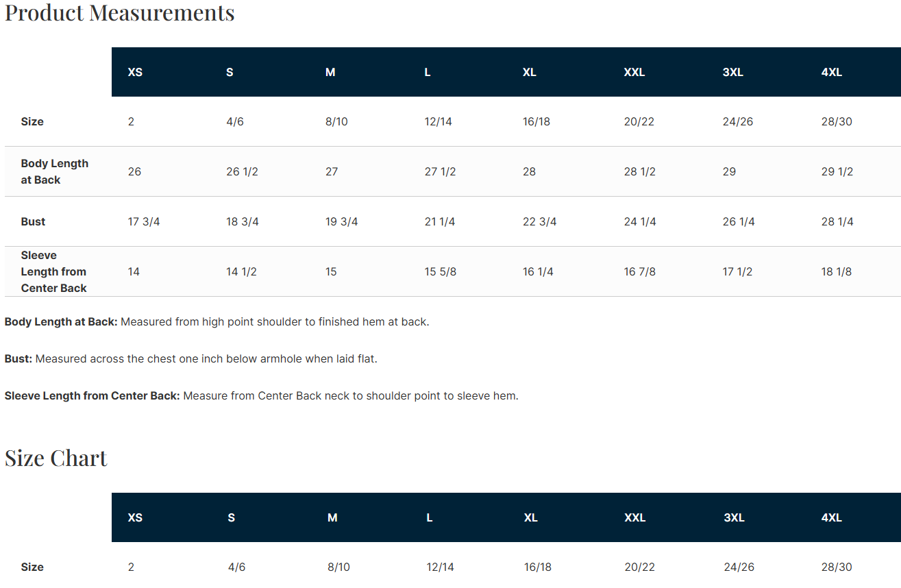Click the 'Body Length at Back:' definition text

[x=61, y=321]
